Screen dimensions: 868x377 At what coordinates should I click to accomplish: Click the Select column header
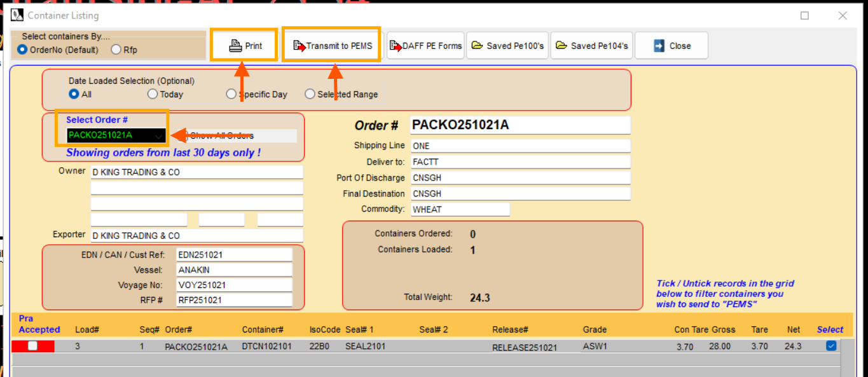point(830,329)
